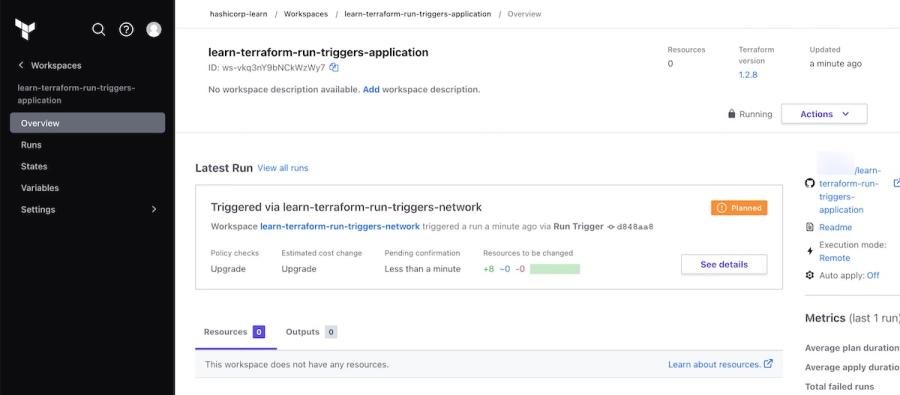The image size is (900, 395).
Task: Go to Overview in the sidebar
Action: pos(87,123)
